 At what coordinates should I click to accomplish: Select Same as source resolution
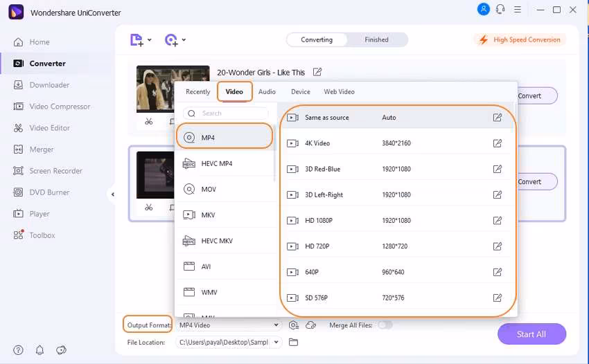click(x=396, y=118)
